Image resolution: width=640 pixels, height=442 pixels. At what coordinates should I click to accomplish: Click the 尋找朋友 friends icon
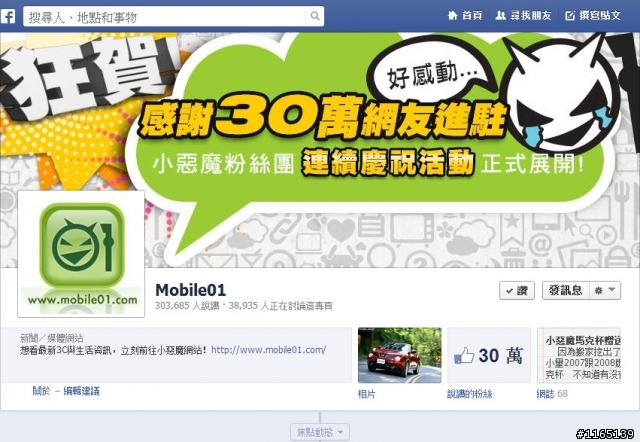pyautogui.click(x=500, y=16)
